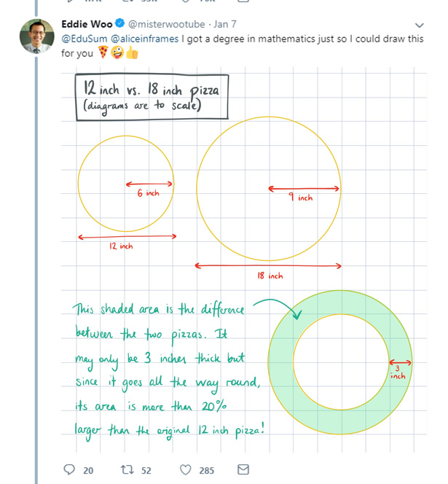Click the 9 inch radius circle drawing
This screenshot has height=484, width=448.
(x=268, y=189)
